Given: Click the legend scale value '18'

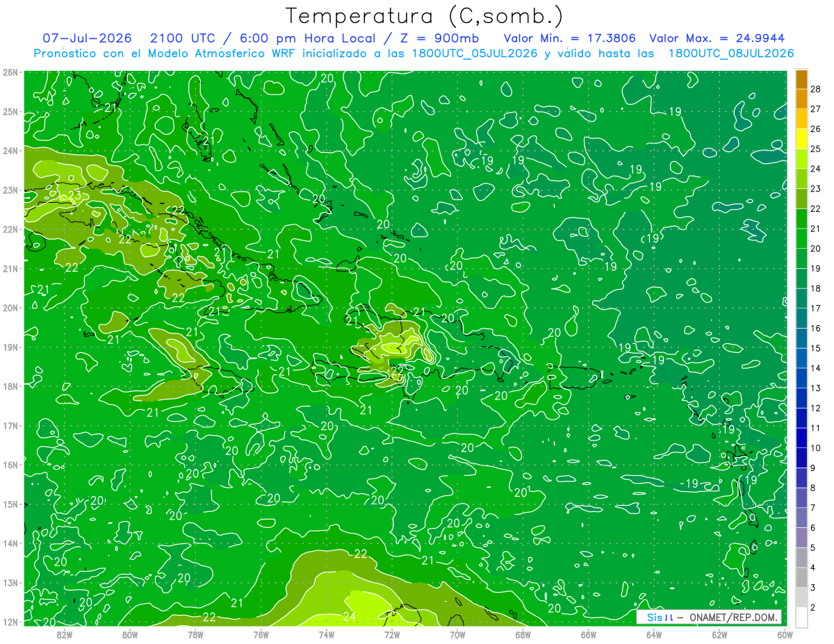Looking at the screenshot, I should [816, 288].
